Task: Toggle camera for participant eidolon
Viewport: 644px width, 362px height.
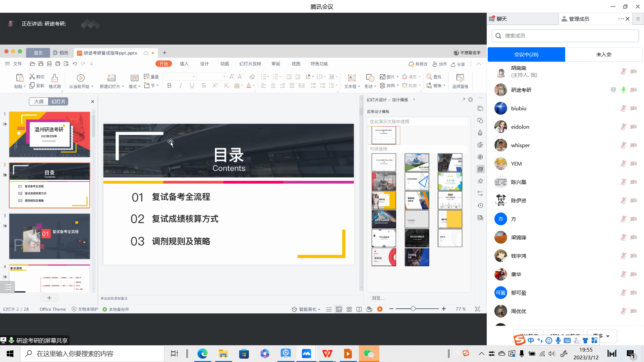Action: point(634,127)
